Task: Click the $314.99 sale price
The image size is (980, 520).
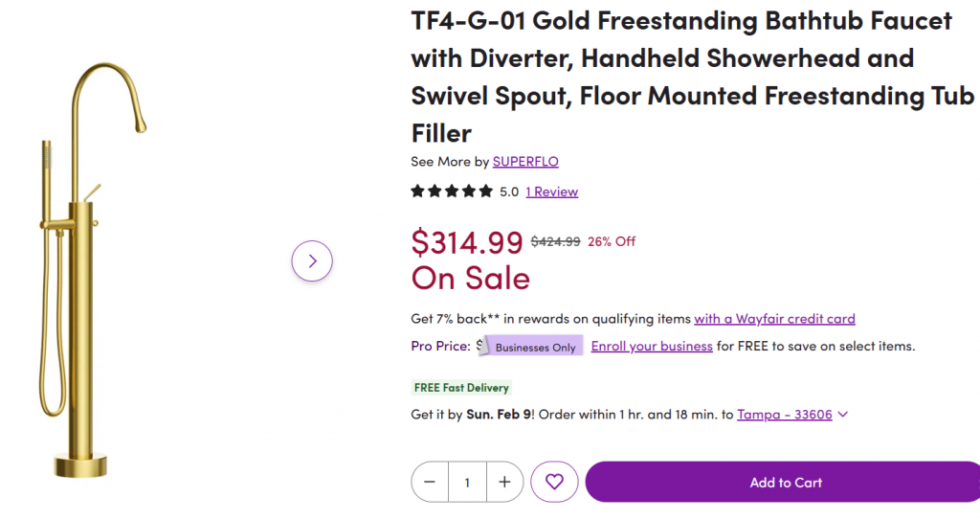Action: pos(467,242)
